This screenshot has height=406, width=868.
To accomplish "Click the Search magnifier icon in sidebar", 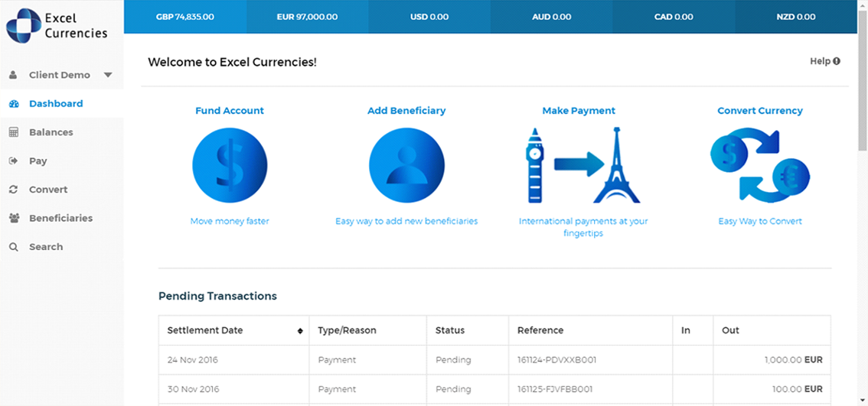I will tap(14, 247).
